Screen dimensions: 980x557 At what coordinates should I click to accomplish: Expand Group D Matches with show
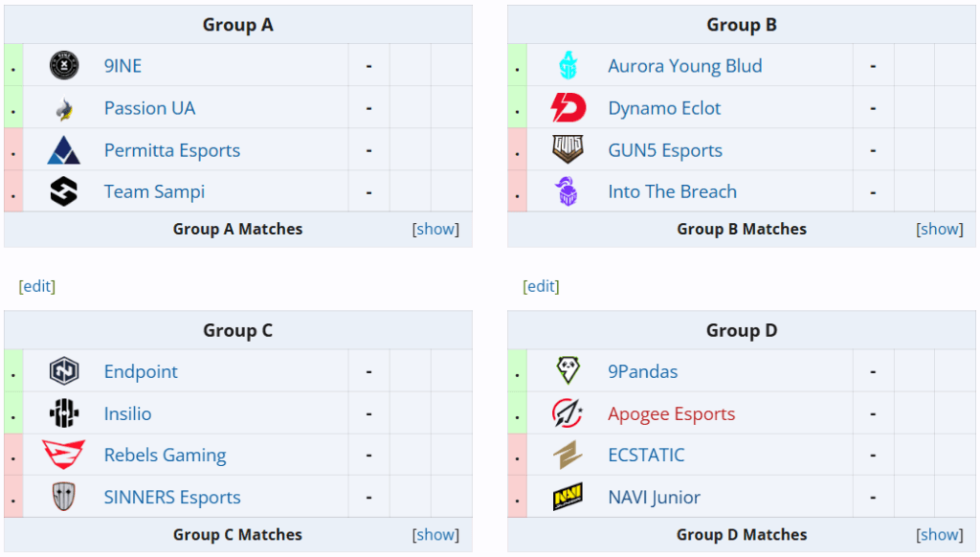tap(940, 534)
